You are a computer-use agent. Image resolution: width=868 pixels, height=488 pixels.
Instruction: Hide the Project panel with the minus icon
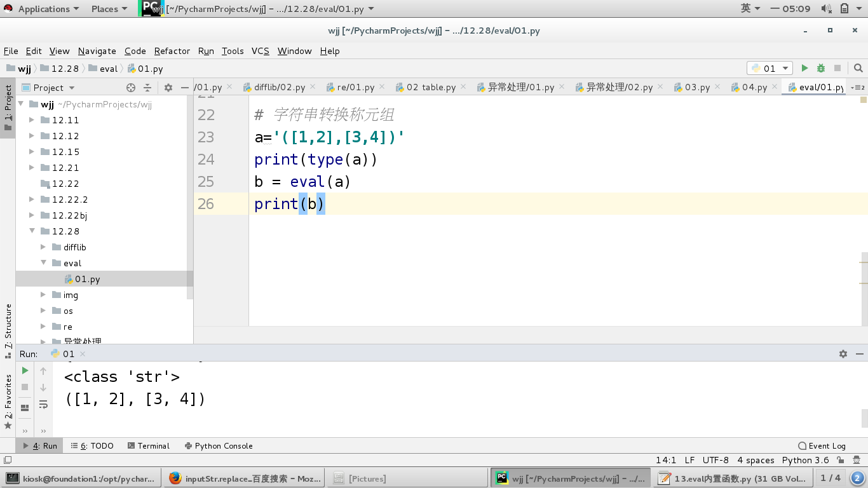point(185,88)
